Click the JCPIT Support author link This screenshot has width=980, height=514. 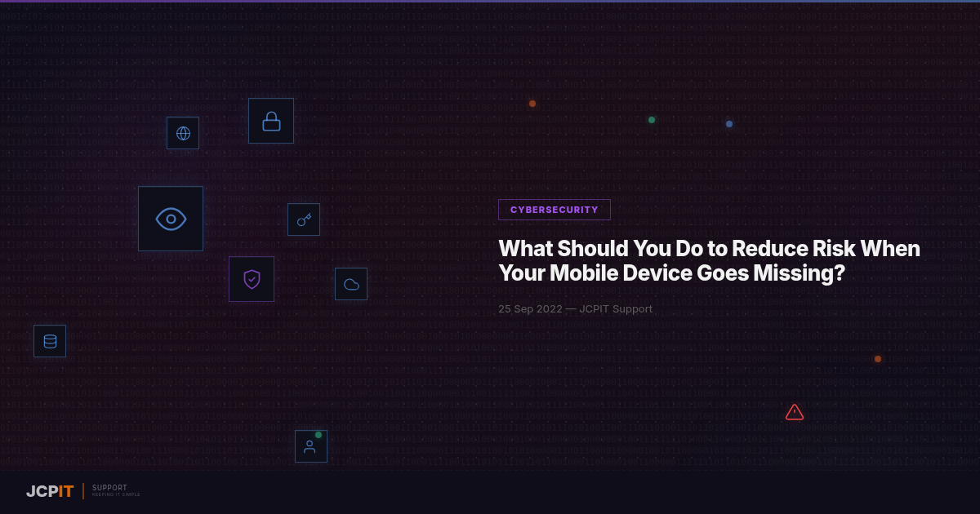616,308
